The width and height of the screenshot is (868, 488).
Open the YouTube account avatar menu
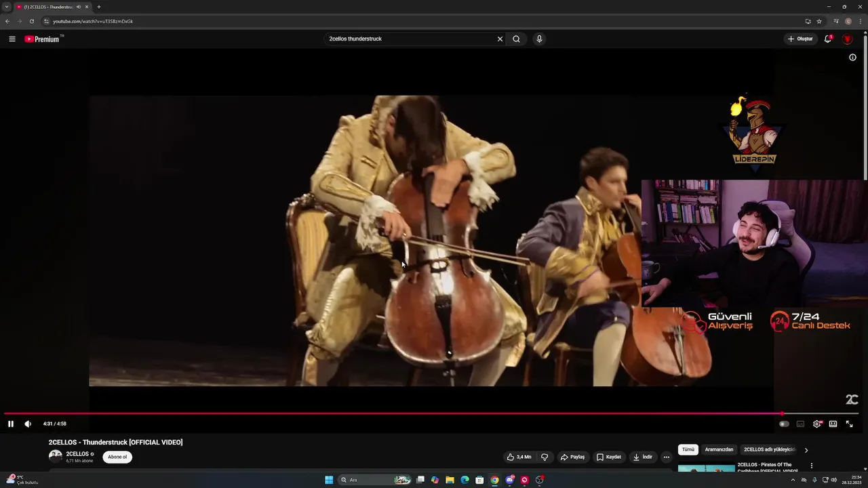tap(847, 39)
